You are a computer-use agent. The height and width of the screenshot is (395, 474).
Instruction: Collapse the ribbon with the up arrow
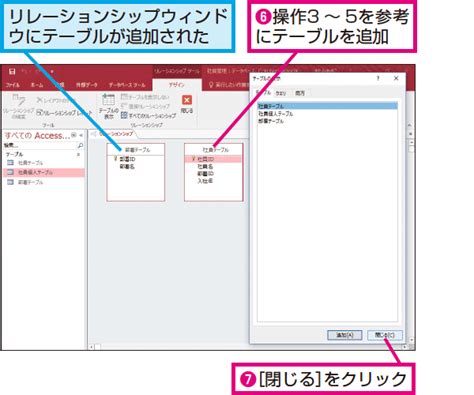[410, 125]
